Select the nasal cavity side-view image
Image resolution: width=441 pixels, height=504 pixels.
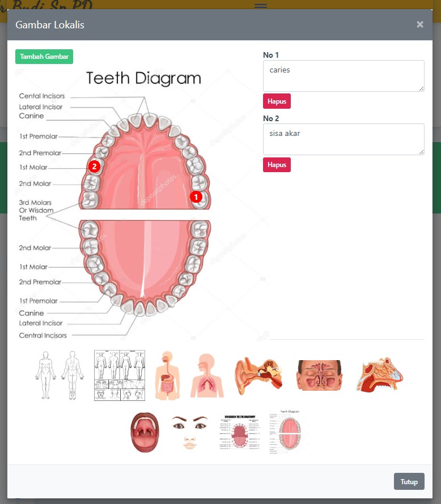[380, 375]
